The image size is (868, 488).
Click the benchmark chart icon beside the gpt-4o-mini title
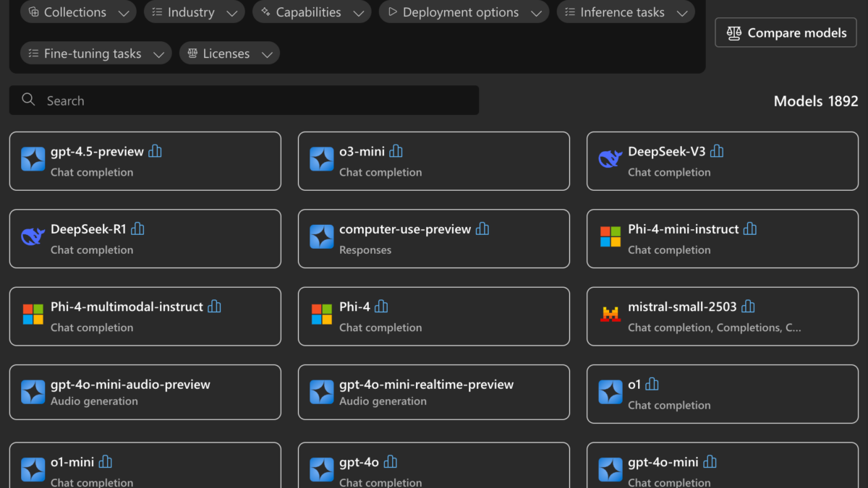coord(710,461)
